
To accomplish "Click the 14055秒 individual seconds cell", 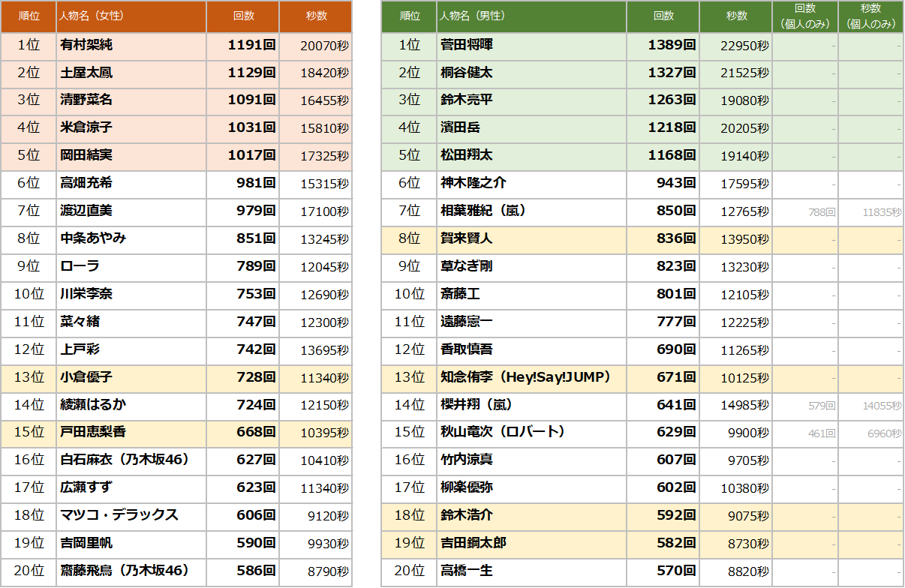I will point(870,406).
